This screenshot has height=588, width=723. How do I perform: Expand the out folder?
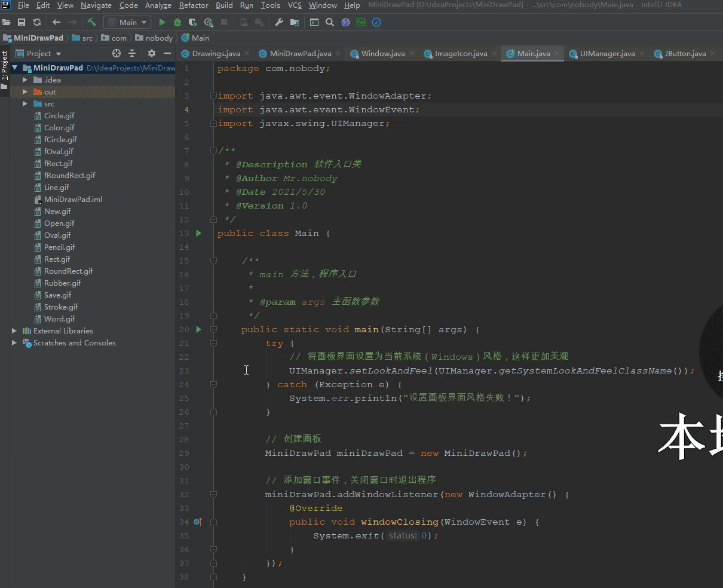(x=25, y=91)
